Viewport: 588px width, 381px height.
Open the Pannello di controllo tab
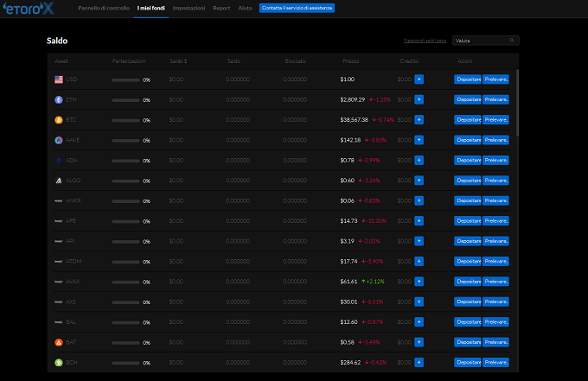pyautogui.click(x=103, y=8)
